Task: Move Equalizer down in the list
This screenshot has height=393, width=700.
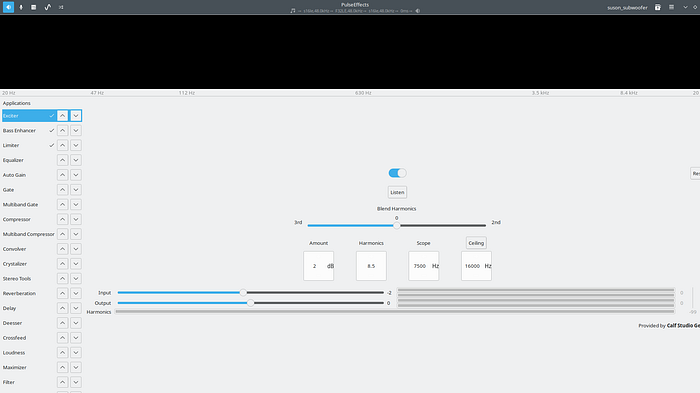Action: coord(76,160)
